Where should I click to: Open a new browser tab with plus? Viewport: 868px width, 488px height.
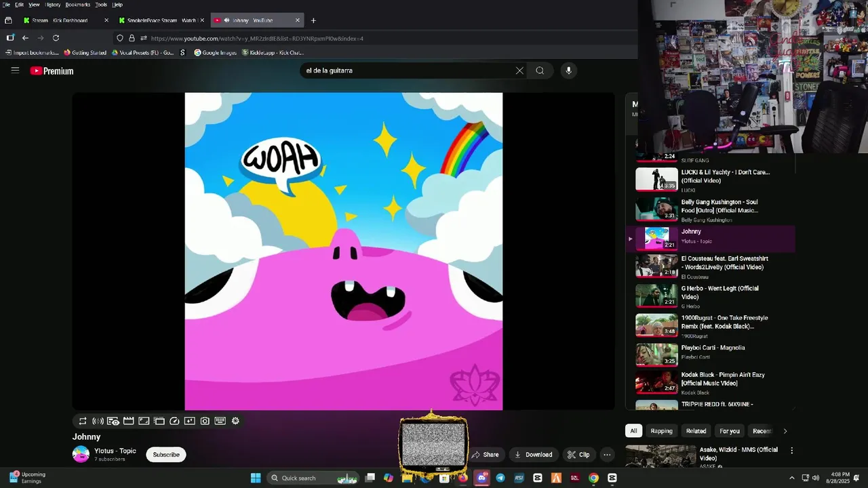[x=313, y=20]
